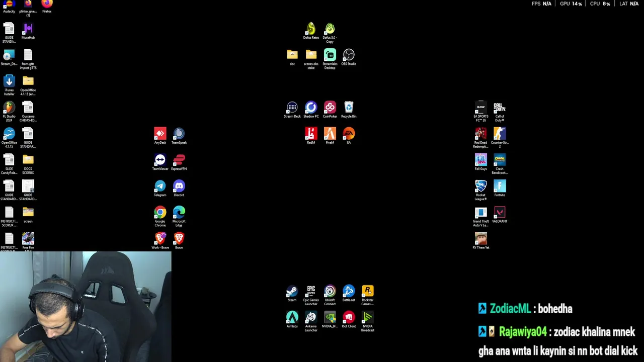Viewport: 644px width, 362px height.
Task: Select the Oussama CHEMS-ED document
Action: [28, 112]
